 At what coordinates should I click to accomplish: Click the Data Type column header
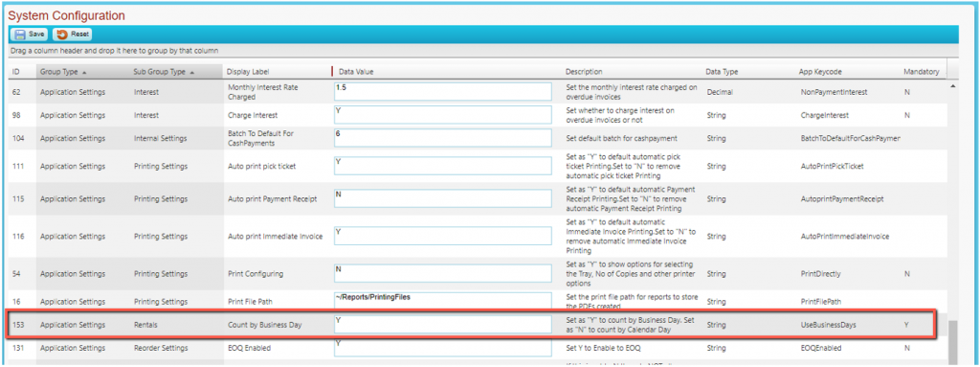722,72
